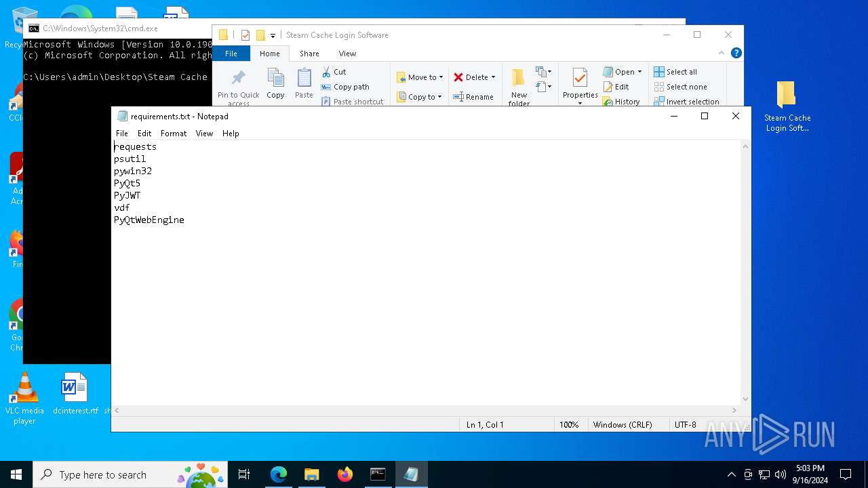Maximize the Notepad window
This screenshot has width=868, height=488.
click(x=705, y=117)
